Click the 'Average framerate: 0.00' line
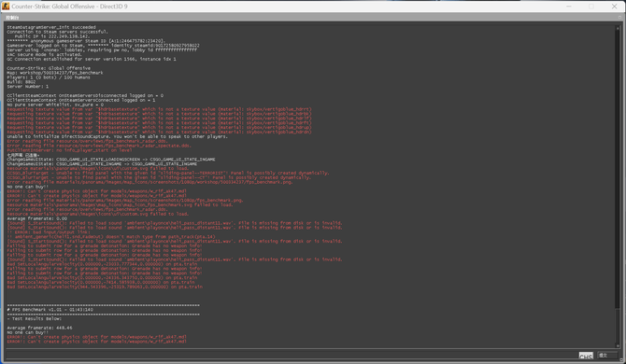Image resolution: width=626 pixels, height=364 pixels. click(36, 218)
